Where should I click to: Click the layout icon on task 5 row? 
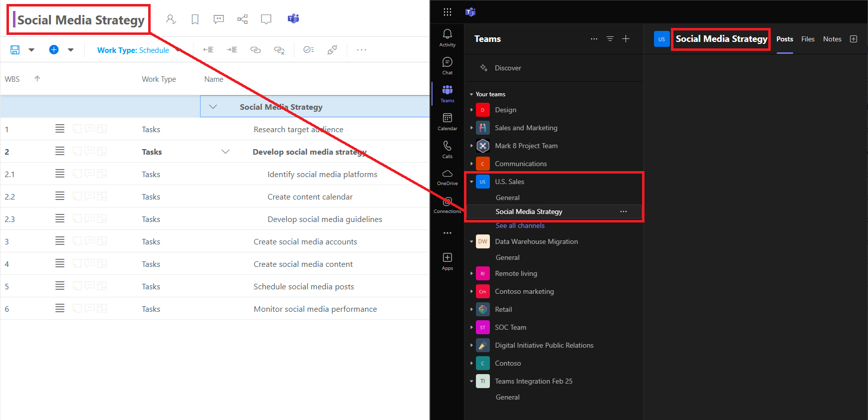tap(102, 286)
